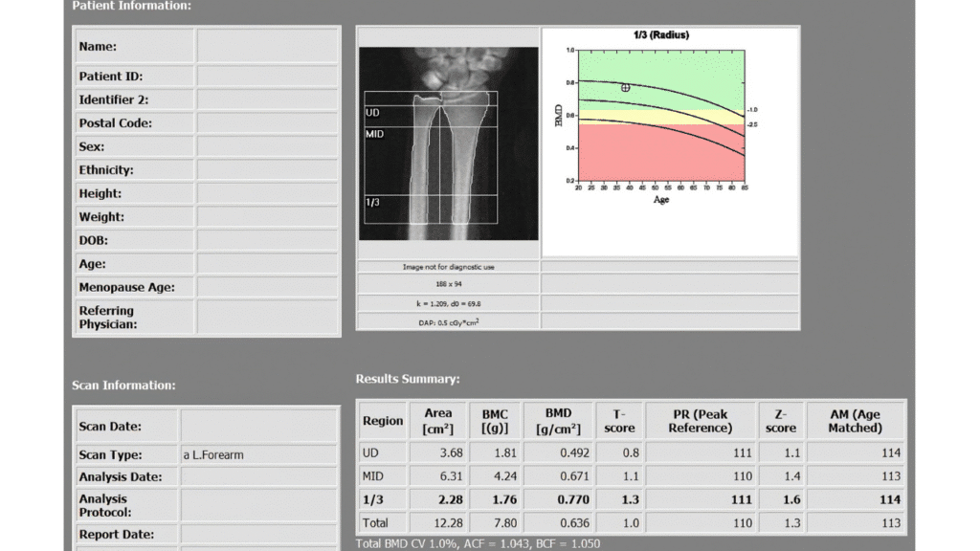980x551 pixels.
Task: Click the Sex input field
Action: click(x=268, y=145)
